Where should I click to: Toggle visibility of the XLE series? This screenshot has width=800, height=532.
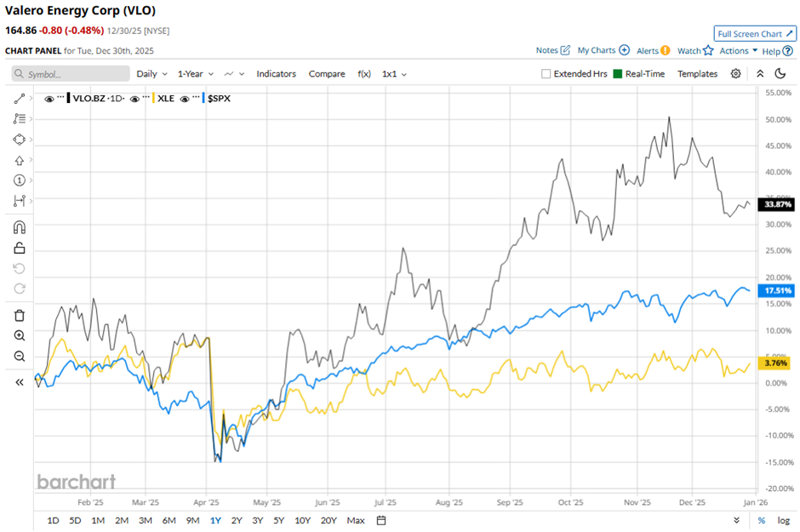pos(135,99)
